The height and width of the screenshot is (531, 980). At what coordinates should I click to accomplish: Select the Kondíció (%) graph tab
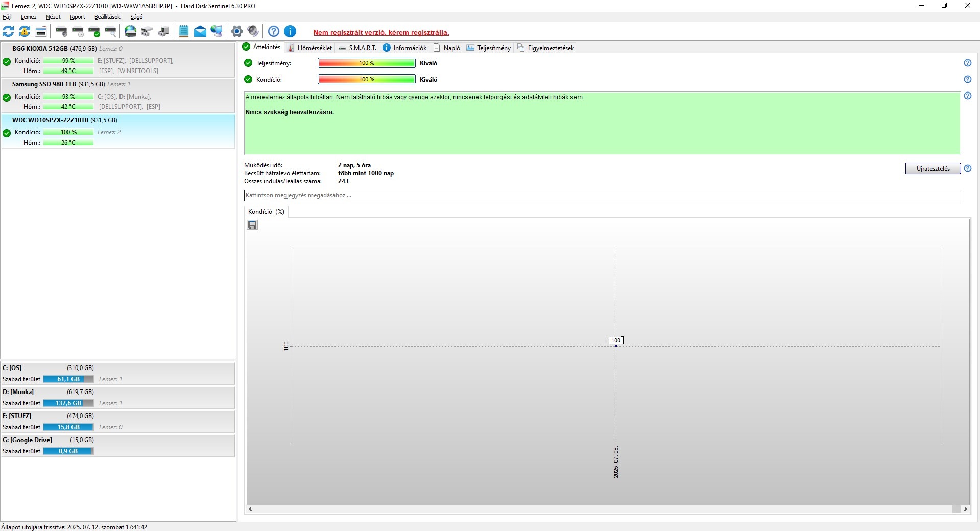[x=266, y=212]
